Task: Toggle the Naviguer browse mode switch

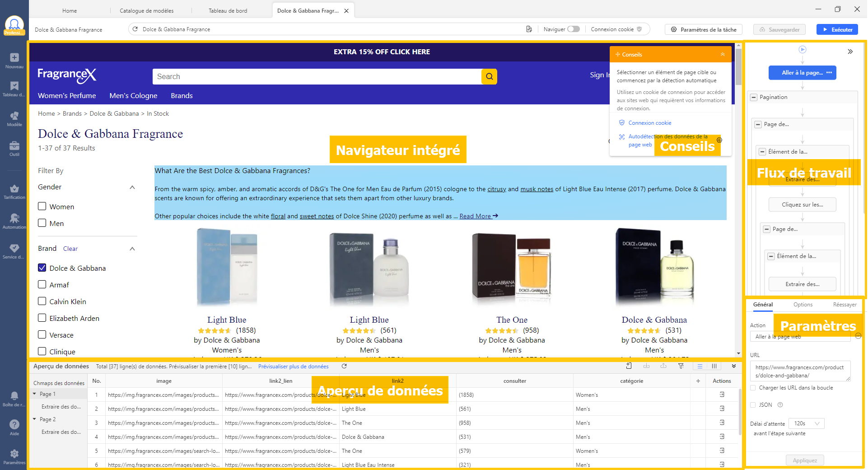Action: pyautogui.click(x=574, y=29)
